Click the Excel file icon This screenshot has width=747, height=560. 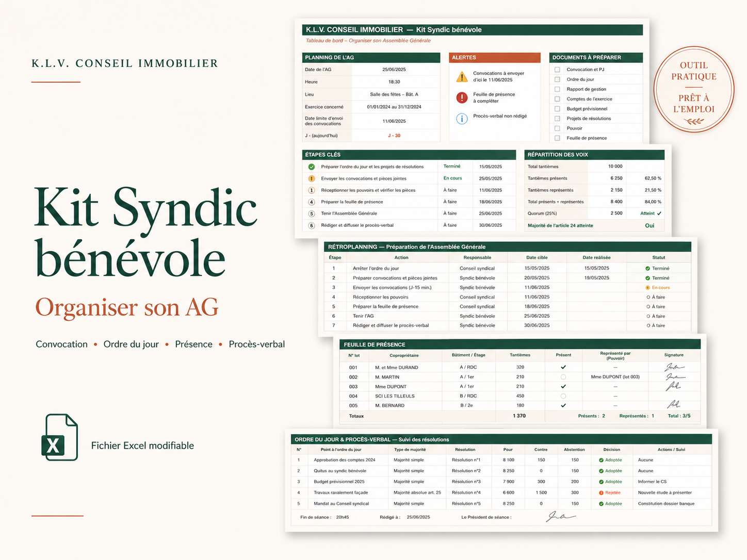pos(59,437)
